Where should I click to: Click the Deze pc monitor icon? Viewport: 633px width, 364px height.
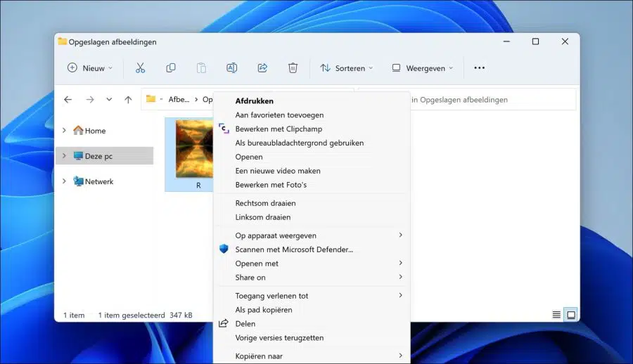coord(78,156)
